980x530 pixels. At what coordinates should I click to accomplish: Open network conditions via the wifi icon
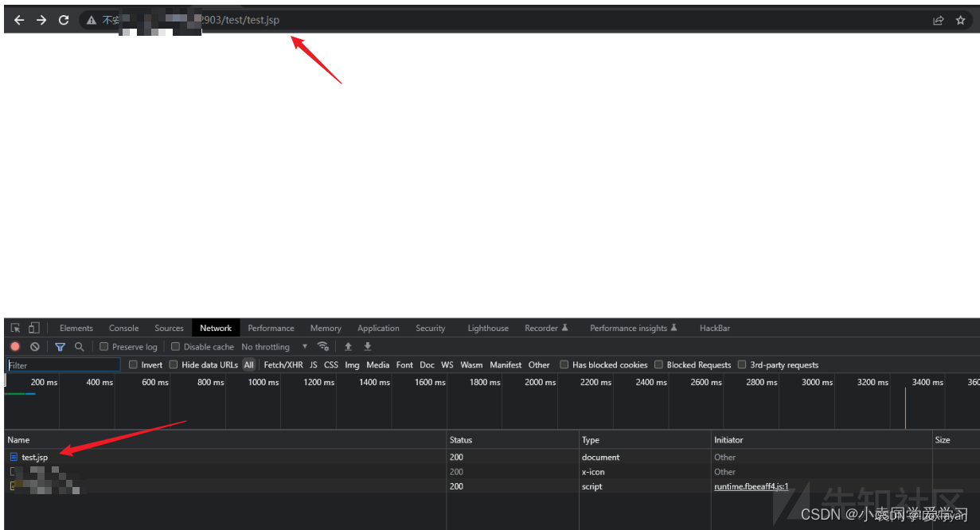[323, 347]
